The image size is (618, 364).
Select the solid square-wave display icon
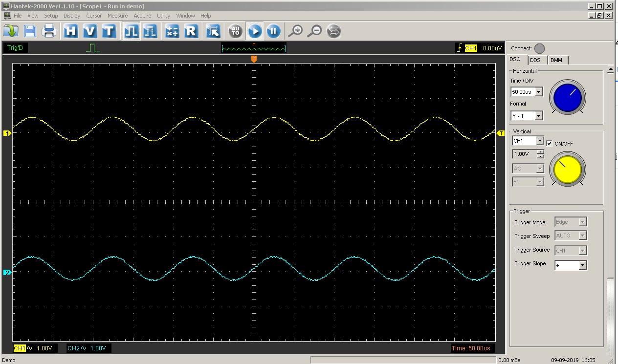pos(131,31)
